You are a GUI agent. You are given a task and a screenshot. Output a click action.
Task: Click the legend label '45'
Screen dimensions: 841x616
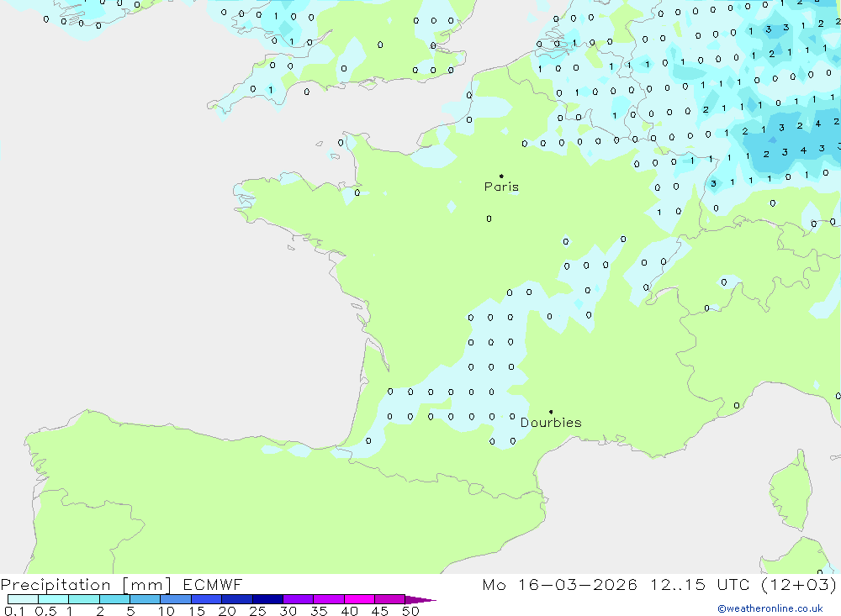click(380, 611)
